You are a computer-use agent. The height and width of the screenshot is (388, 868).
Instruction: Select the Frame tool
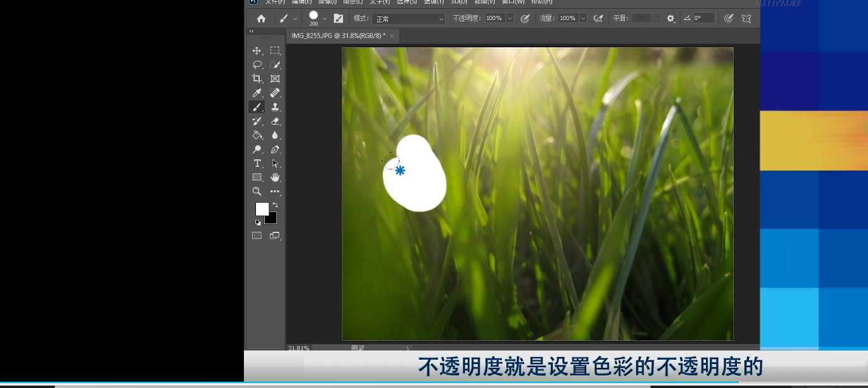tap(275, 79)
